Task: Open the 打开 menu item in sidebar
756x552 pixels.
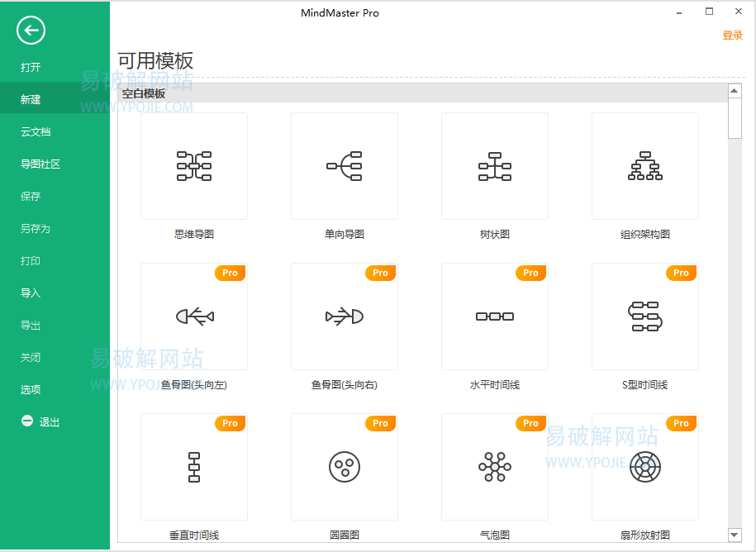Action: [x=31, y=68]
